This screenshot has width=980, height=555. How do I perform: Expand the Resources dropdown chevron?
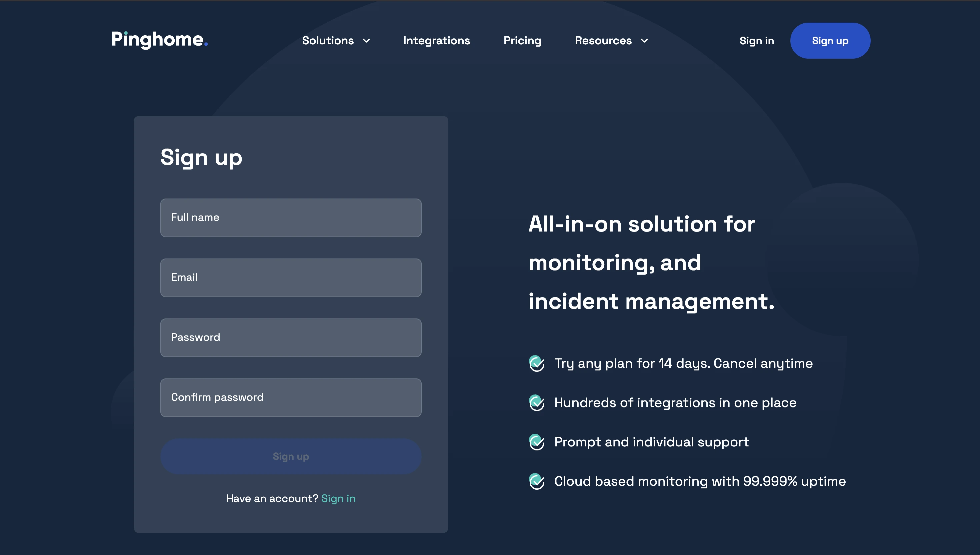[x=644, y=41]
